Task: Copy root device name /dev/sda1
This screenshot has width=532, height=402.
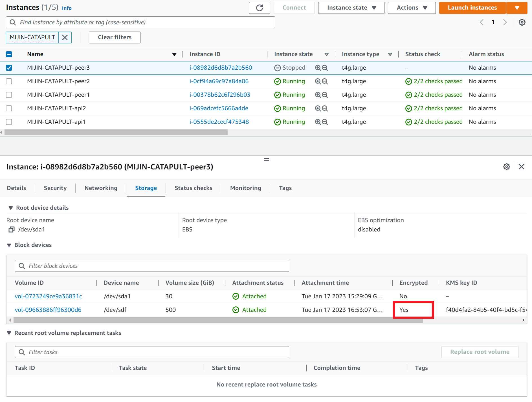Action: pos(11,229)
